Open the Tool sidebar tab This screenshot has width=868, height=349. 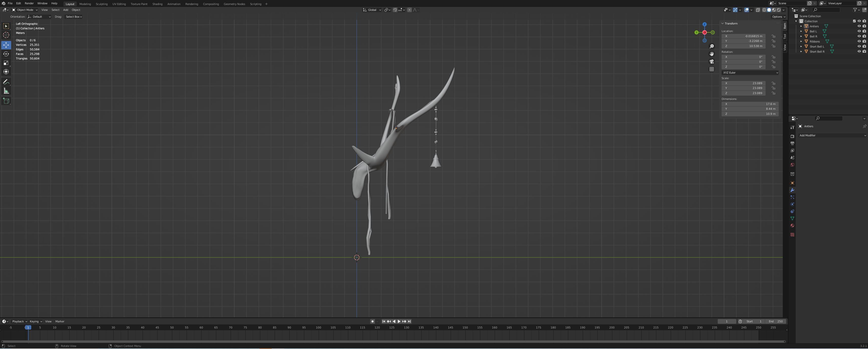(x=785, y=36)
